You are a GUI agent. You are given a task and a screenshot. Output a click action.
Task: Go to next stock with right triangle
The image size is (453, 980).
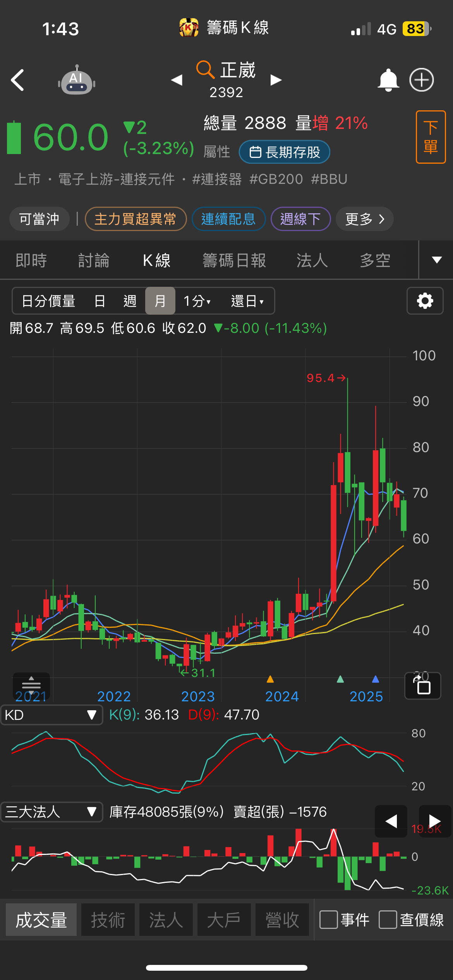[276, 80]
